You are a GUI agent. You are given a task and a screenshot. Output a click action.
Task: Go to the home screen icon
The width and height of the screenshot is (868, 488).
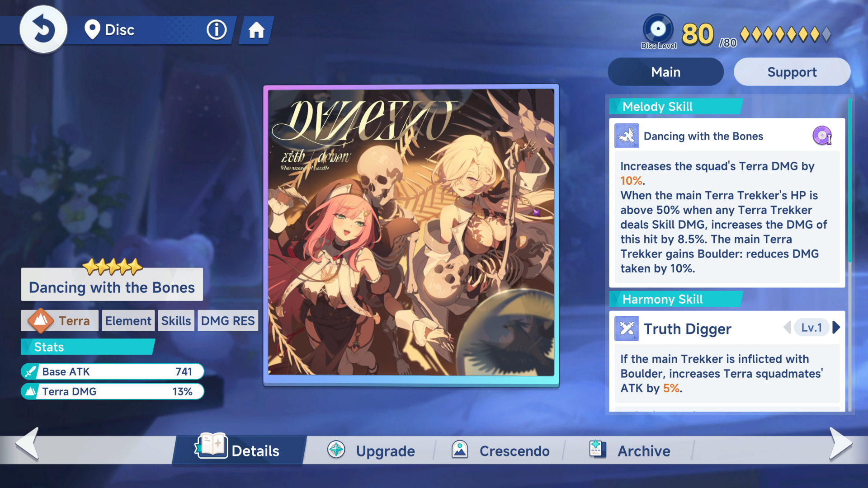coord(256,30)
